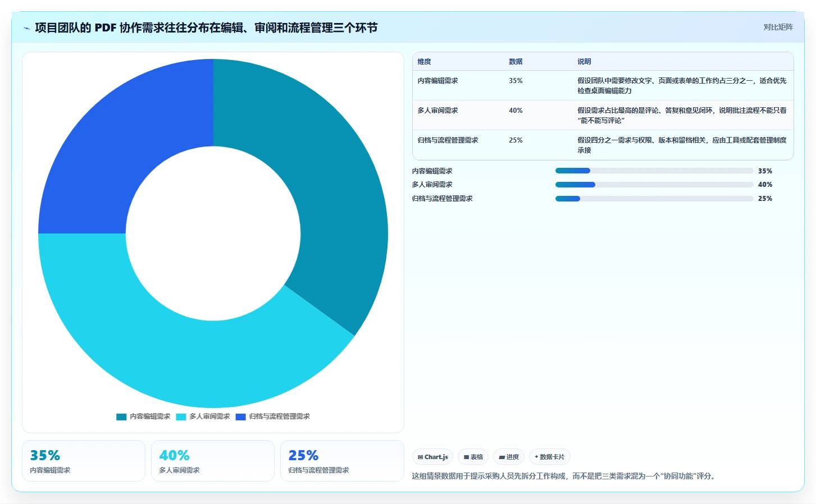Click the 25% value in the table
Viewport: 816px width, 504px height.
pos(516,140)
